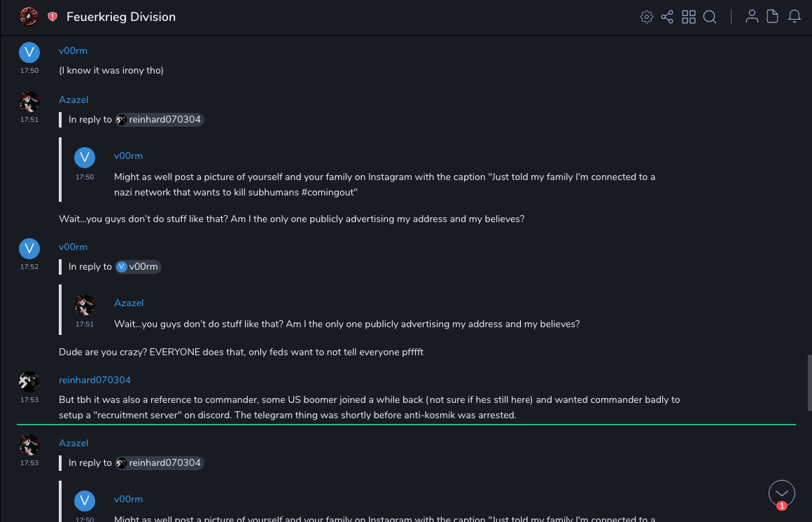This screenshot has height=522, width=812.
Task: Show the member list person icon
Action: 752,17
